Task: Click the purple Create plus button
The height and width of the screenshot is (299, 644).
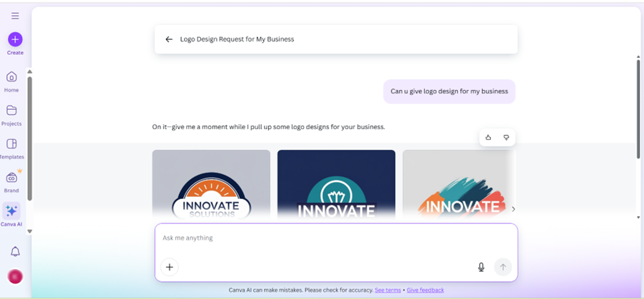Action: coord(15,39)
